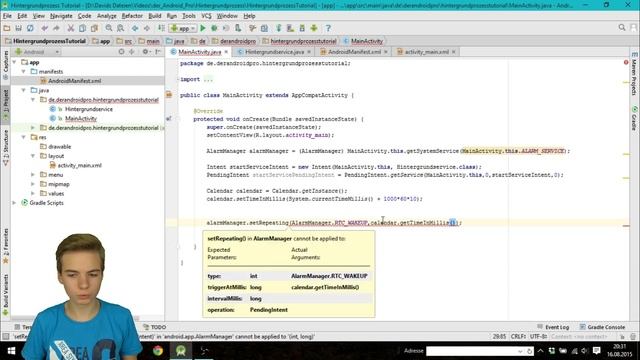640x360 pixels.
Task: Run the app with green play icon
Action: point(203,28)
